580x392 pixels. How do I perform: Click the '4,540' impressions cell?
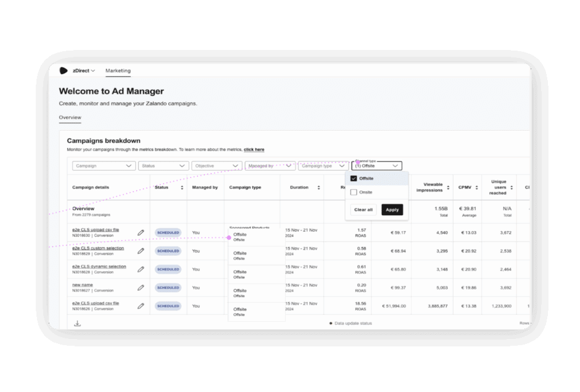442,233
